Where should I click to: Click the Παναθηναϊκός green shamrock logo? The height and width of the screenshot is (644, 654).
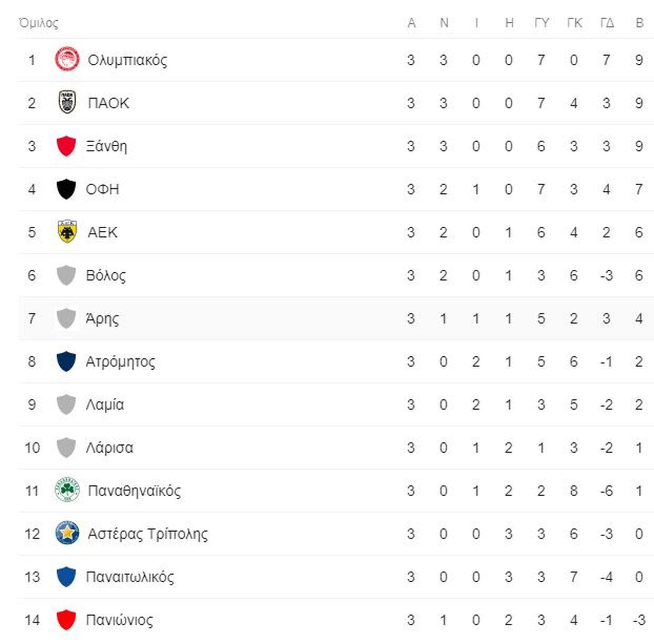67,490
